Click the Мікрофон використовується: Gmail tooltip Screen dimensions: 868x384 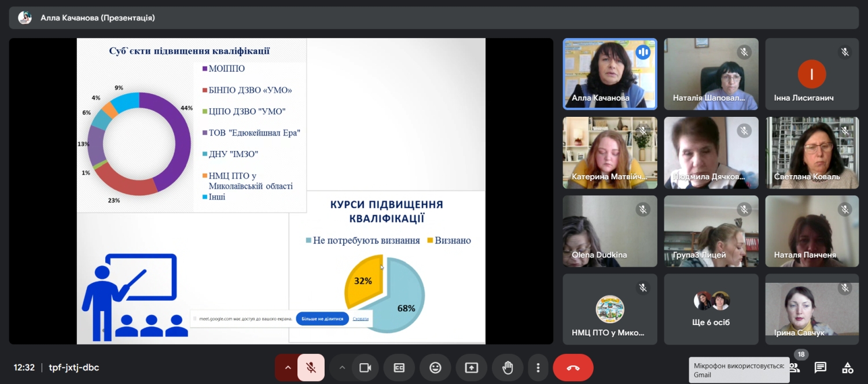pyautogui.click(x=740, y=370)
